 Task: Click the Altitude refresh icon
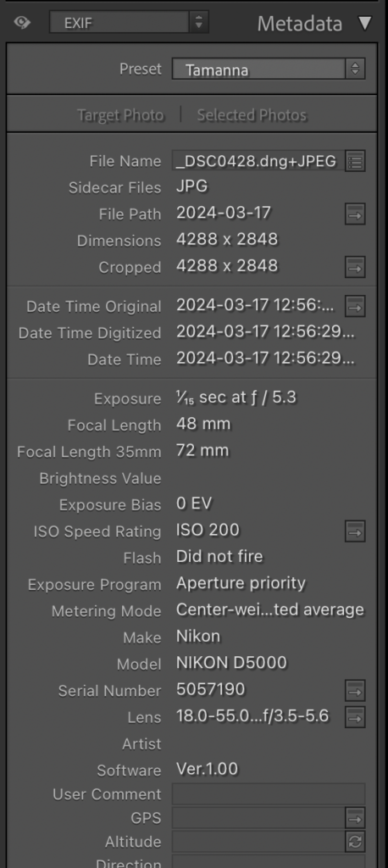click(355, 842)
